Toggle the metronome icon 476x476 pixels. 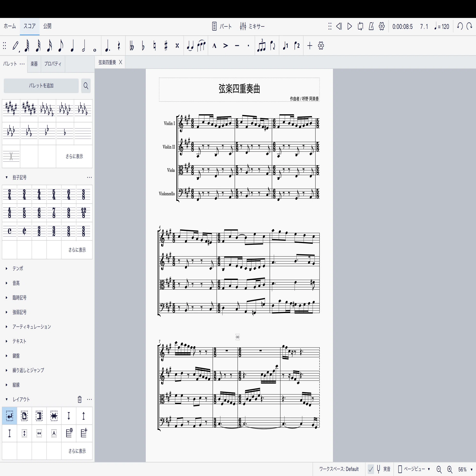coord(371,26)
